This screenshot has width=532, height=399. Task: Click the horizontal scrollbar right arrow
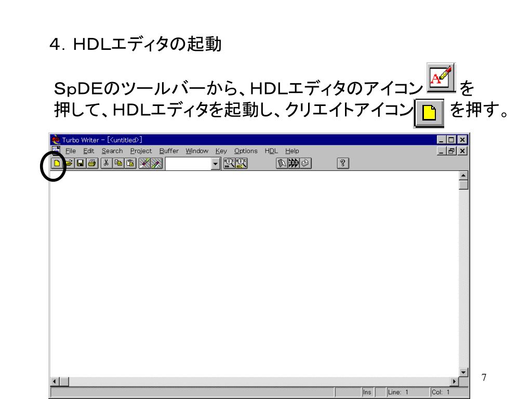pyautogui.click(x=454, y=382)
